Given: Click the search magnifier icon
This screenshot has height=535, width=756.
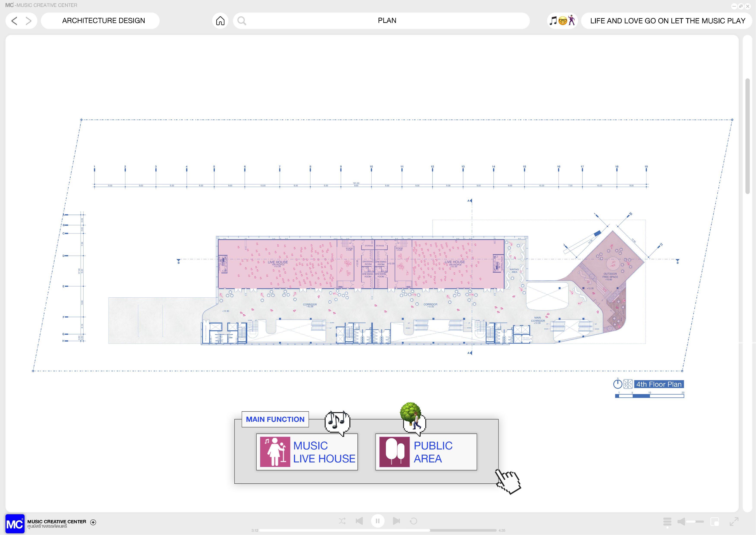Looking at the screenshot, I should 242,21.
